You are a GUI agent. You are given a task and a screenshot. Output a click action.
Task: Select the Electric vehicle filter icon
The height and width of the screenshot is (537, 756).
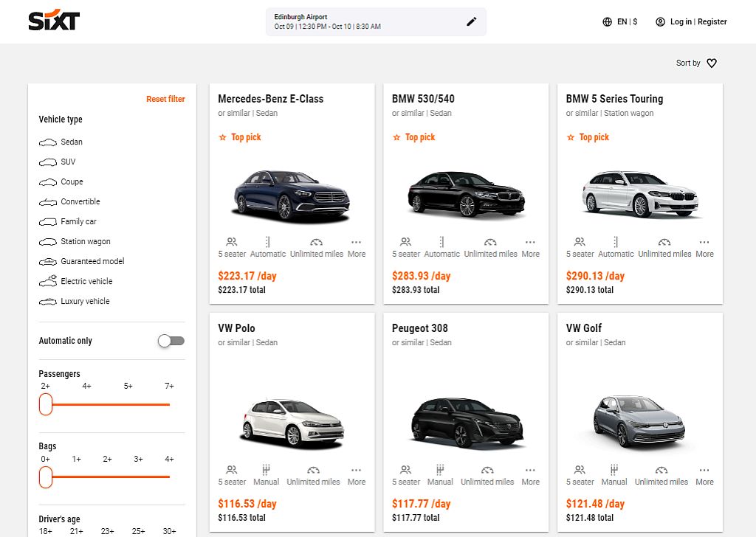[x=49, y=281]
